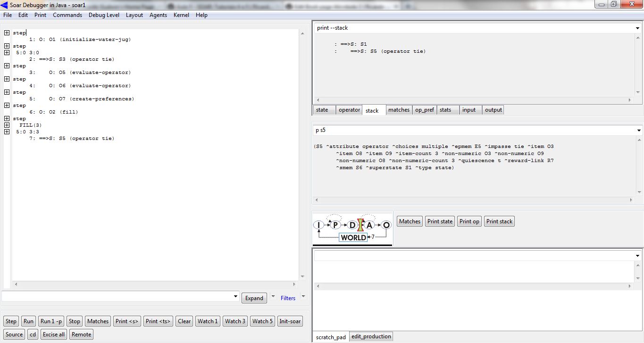The width and height of the screenshot is (644, 343).
Task: Click the Soar decision cycle diagram
Action: click(352, 229)
